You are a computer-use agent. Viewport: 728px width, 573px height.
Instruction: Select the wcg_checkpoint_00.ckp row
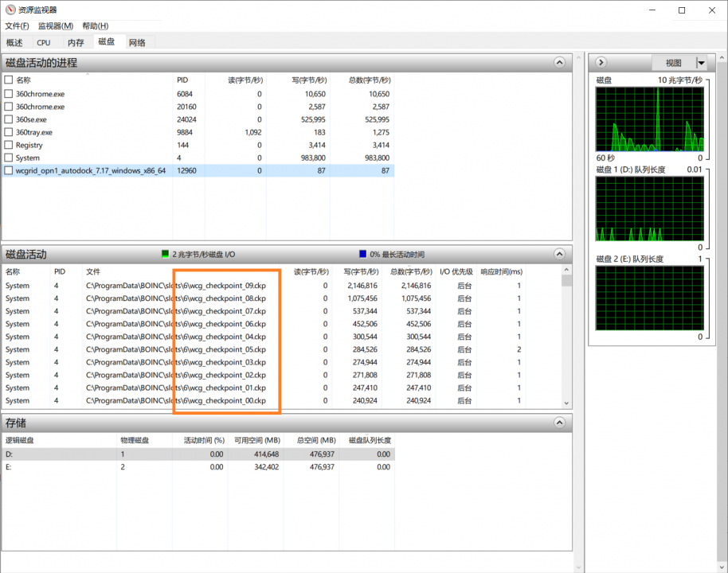(264, 400)
